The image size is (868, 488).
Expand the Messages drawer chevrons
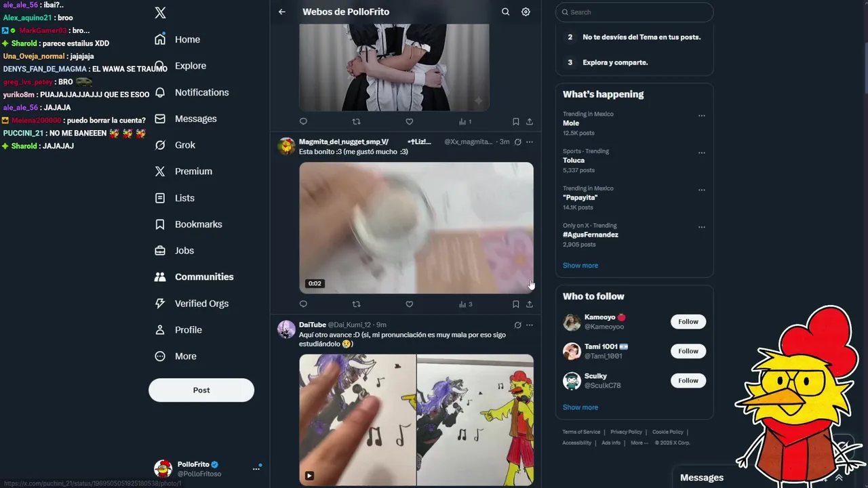[x=839, y=477]
